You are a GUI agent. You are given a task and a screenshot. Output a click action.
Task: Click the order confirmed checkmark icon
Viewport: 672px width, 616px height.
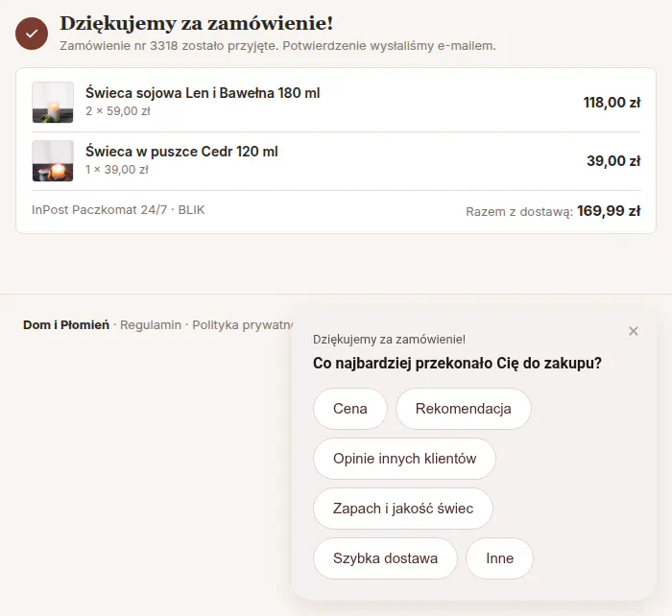pyautogui.click(x=32, y=34)
